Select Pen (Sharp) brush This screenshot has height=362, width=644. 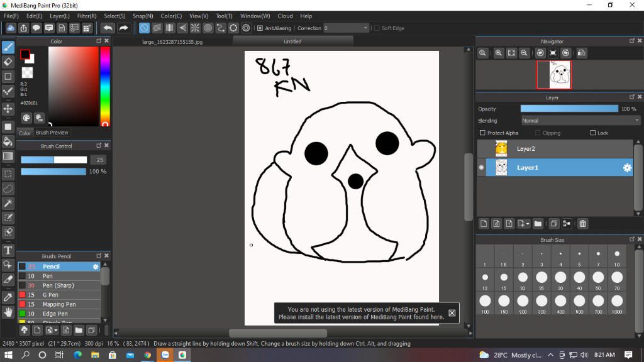point(59,285)
